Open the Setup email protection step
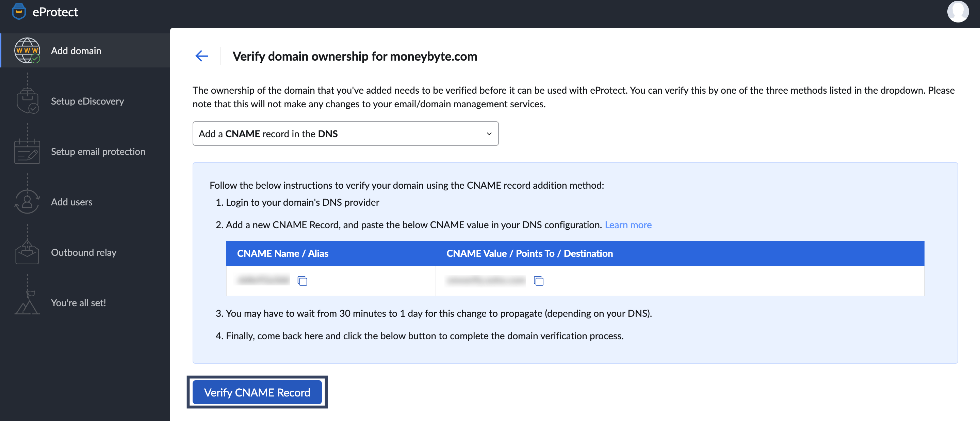Screen dimensions: 980x421 point(98,152)
